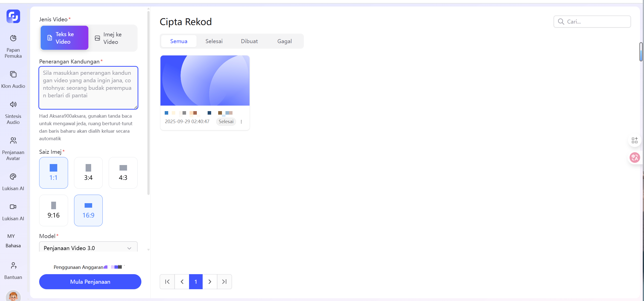
Task: Select the 4:3 image size
Action: pos(123,173)
